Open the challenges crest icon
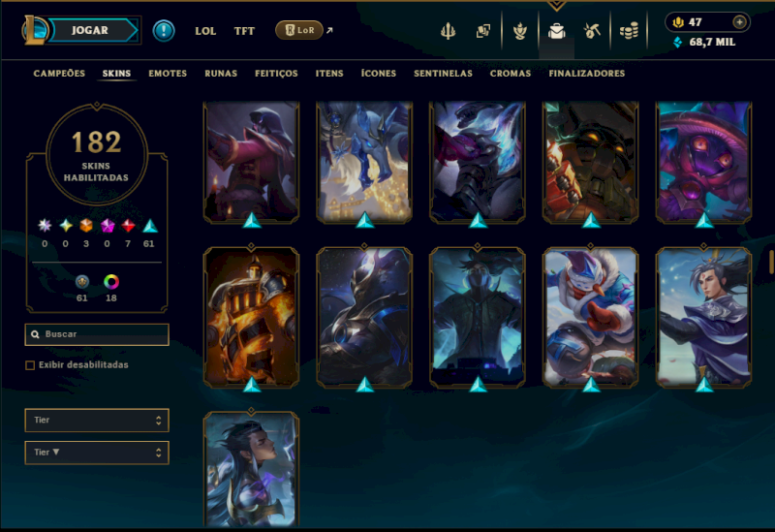 pyautogui.click(x=520, y=31)
